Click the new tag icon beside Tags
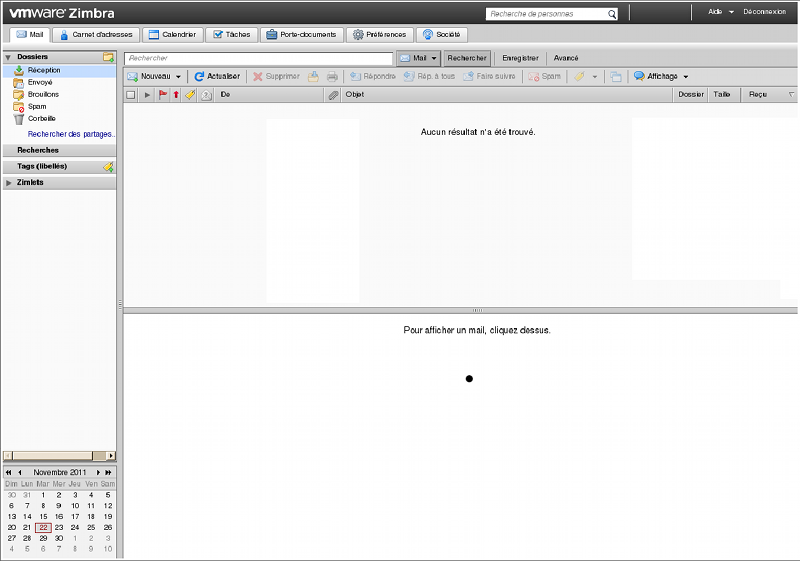Viewport: 800px width, 561px height. (108, 167)
